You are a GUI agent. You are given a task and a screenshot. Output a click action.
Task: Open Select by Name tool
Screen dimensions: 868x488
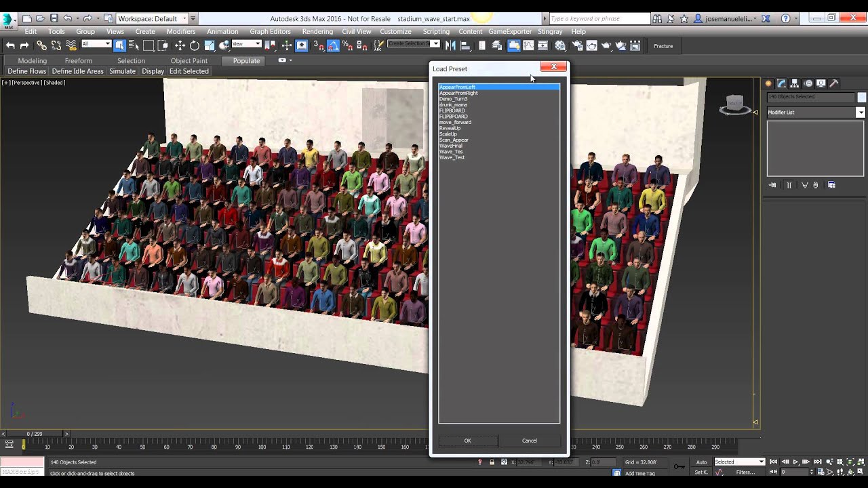click(134, 45)
